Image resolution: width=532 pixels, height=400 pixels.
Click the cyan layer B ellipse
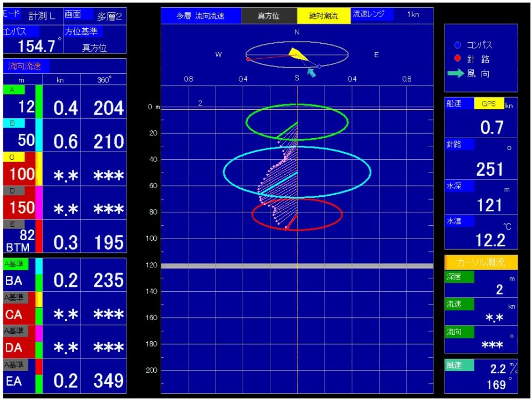click(297, 172)
